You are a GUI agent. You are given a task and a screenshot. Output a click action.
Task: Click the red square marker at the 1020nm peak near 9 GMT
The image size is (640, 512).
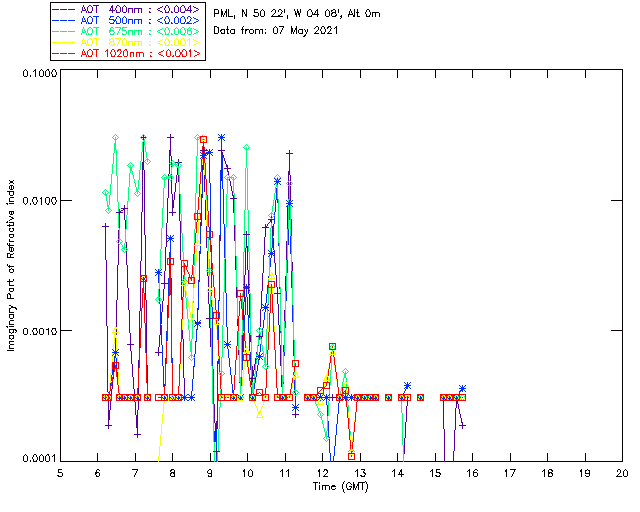pos(203,140)
